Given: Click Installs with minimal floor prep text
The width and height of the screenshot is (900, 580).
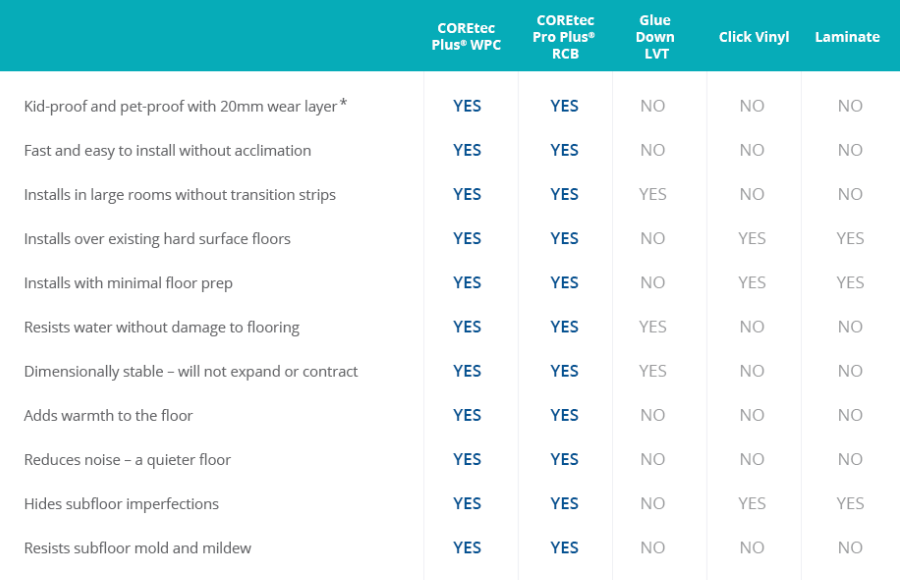Looking at the screenshot, I should [x=129, y=283].
